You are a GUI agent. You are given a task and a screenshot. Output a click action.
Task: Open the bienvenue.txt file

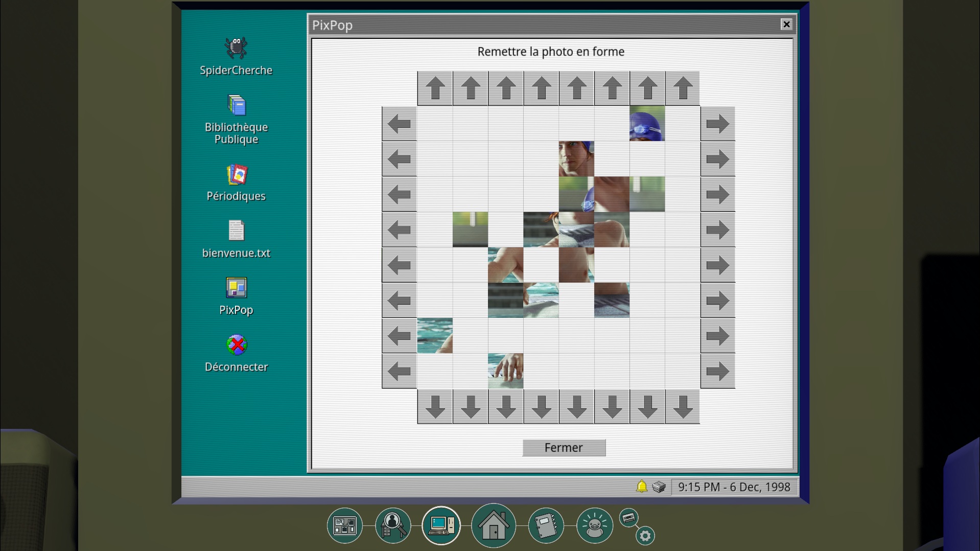point(236,231)
